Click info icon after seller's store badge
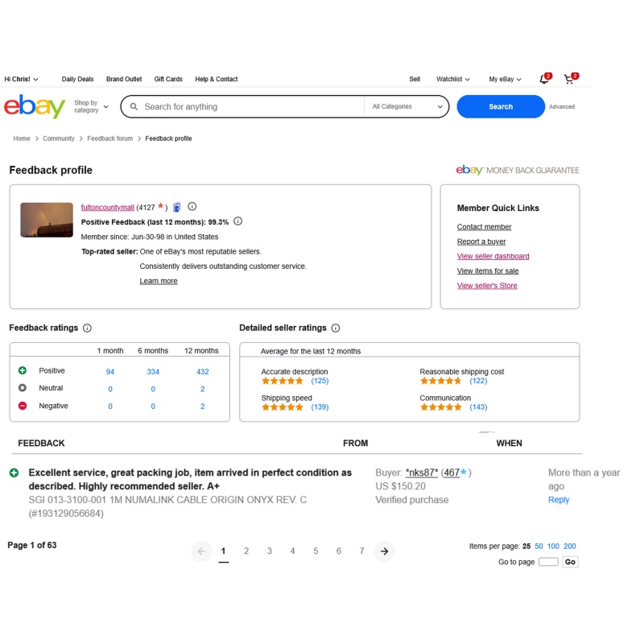Viewport: 644px width, 644px height. 192,207
